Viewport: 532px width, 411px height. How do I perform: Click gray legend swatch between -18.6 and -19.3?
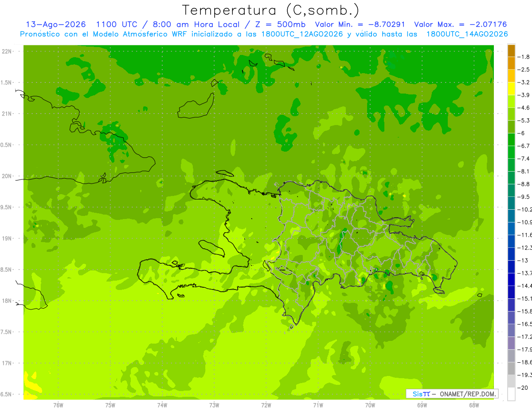click(x=511, y=368)
